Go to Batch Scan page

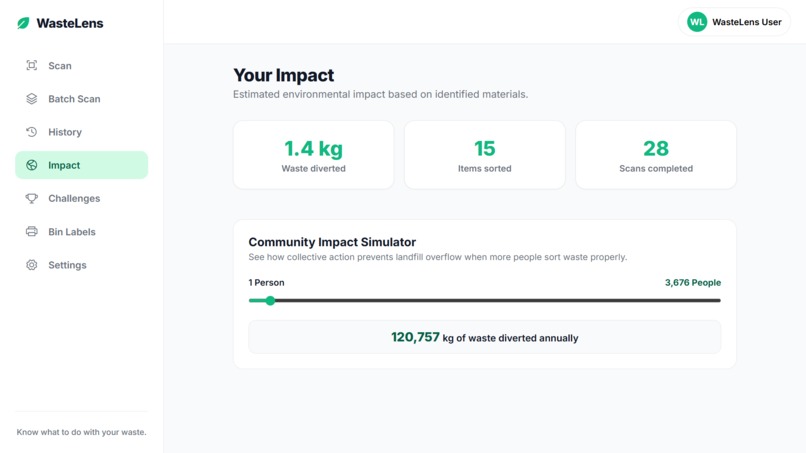point(81,99)
